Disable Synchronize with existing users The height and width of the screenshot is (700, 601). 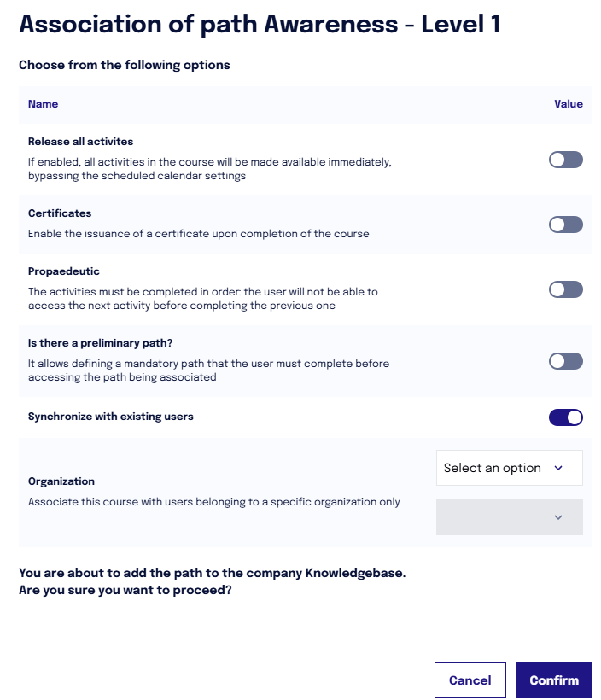pos(565,417)
